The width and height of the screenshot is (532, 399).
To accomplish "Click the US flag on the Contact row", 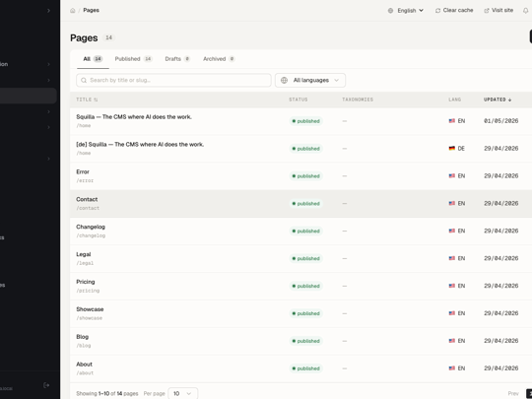I will click(x=452, y=203).
